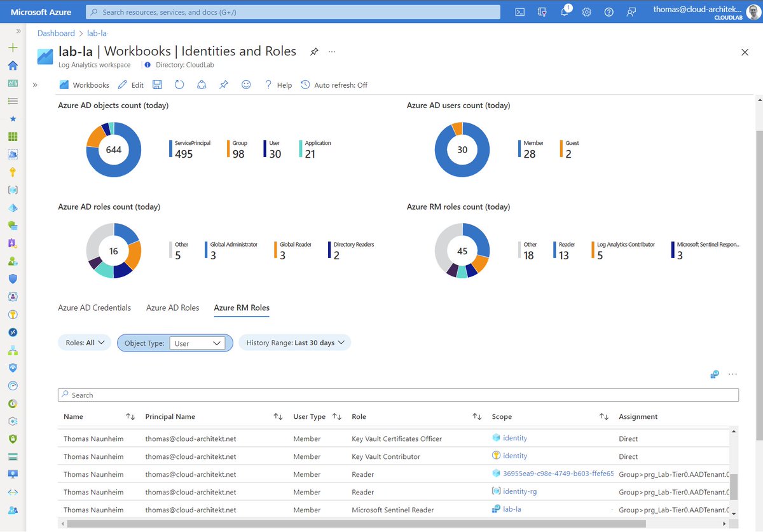Image resolution: width=763 pixels, height=532 pixels.
Task: Open portal settings gear
Action: click(x=587, y=11)
